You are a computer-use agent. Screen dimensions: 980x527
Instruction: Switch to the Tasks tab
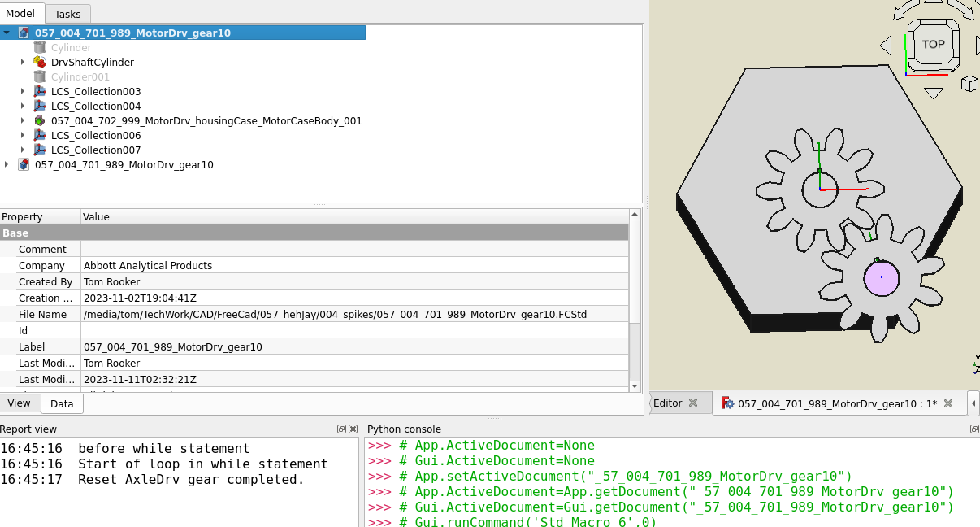pos(67,14)
